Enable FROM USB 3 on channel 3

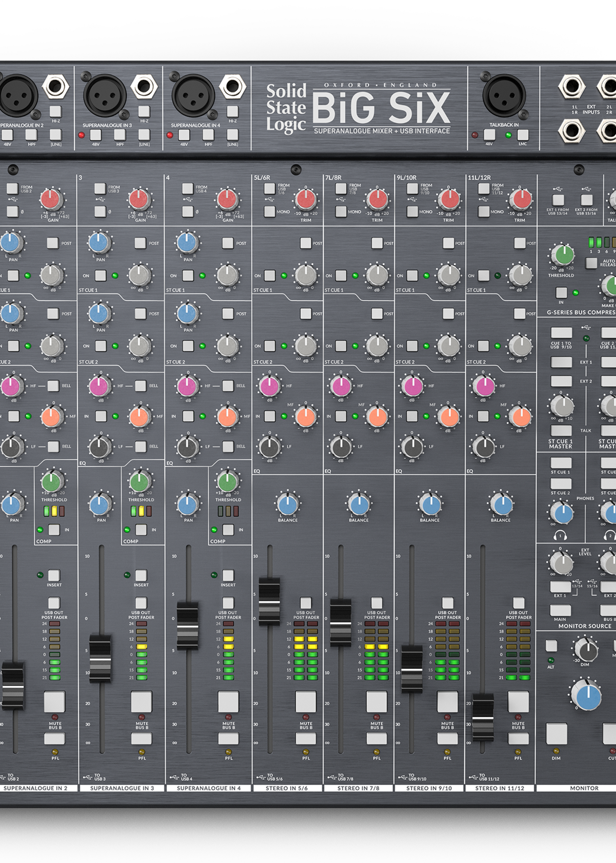coord(100,189)
